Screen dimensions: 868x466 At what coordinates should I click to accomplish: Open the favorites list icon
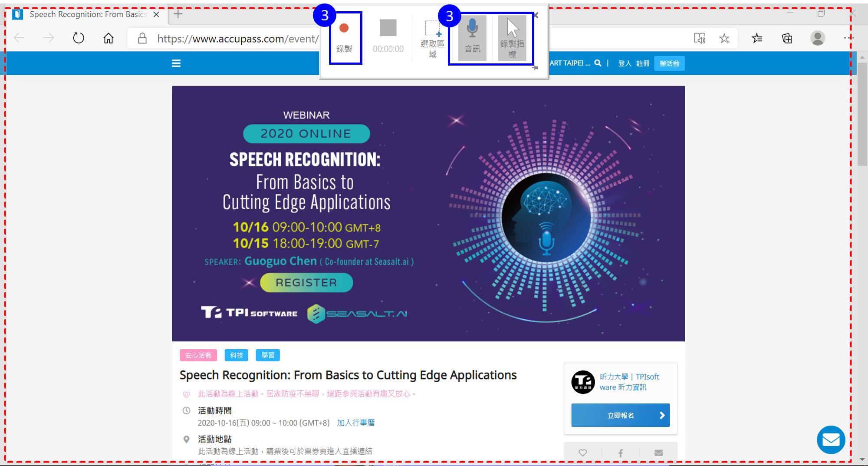757,39
